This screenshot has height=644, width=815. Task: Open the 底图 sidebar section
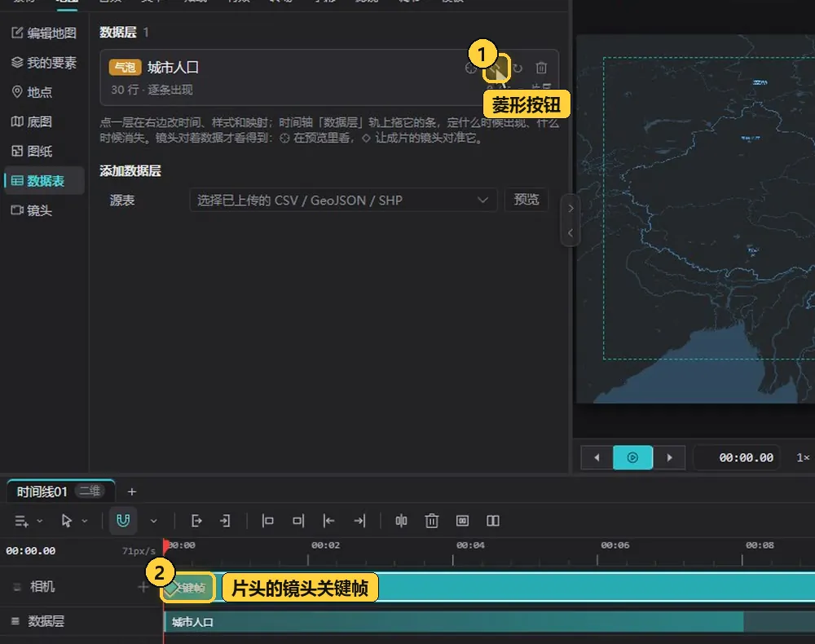[33, 121]
